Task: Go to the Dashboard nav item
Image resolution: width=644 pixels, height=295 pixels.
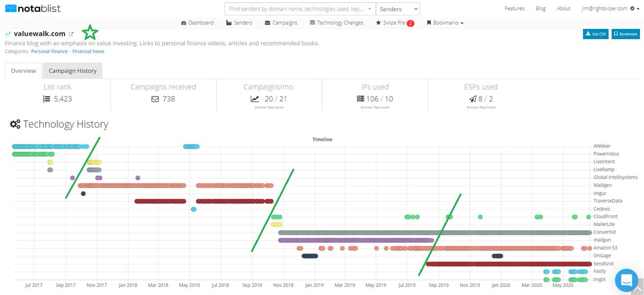Action: 197,23
